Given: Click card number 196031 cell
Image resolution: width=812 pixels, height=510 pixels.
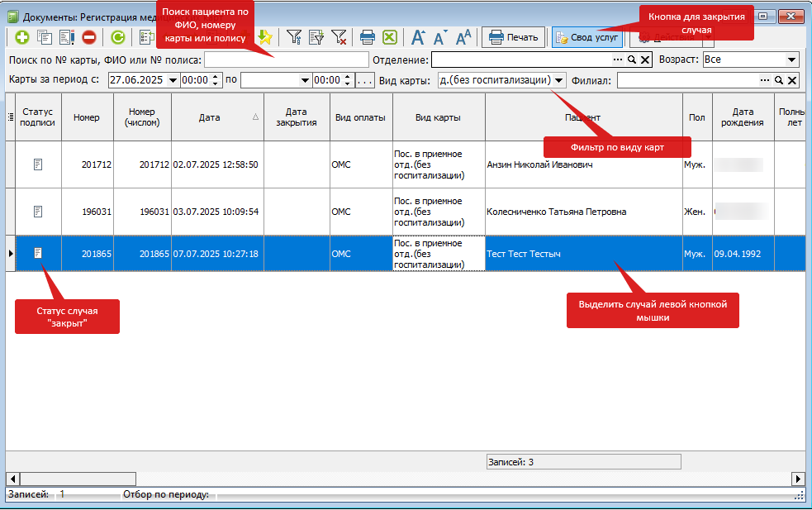Looking at the screenshot, I should pyautogui.click(x=87, y=212).
